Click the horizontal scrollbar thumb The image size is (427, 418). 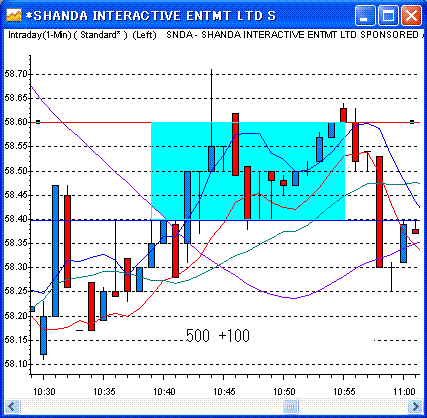pyautogui.click(x=291, y=406)
